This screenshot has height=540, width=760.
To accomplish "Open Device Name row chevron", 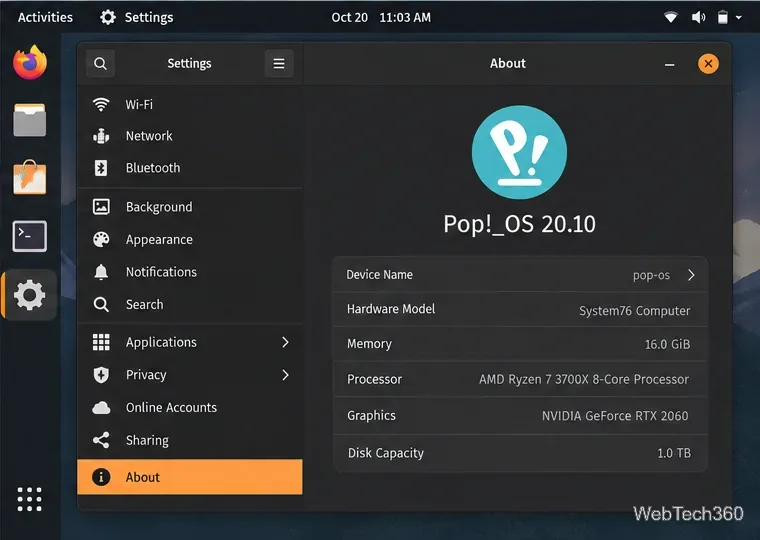I will click(x=691, y=275).
